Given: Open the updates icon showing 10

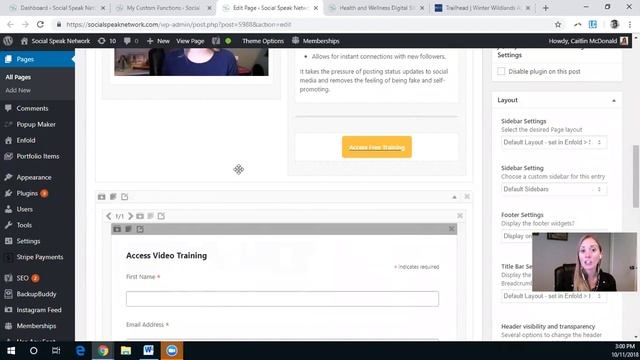Looking at the screenshot, I should (107, 41).
